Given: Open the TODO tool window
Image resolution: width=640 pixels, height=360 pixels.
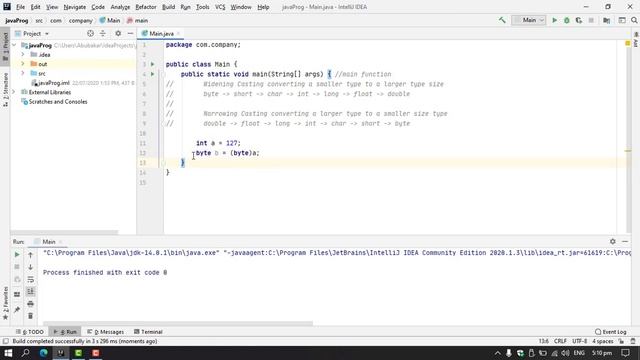Looking at the screenshot, I should (30, 332).
